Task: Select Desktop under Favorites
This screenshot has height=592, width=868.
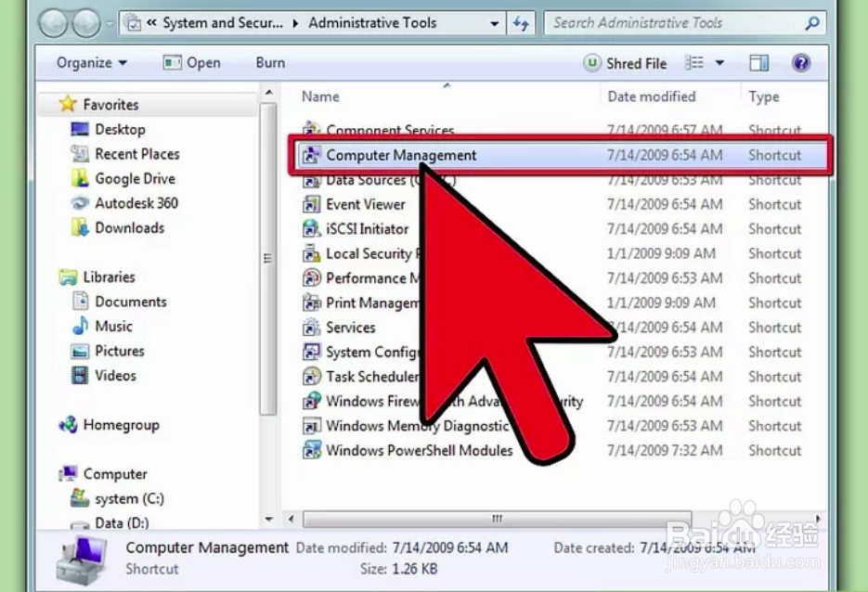Action: pyautogui.click(x=120, y=130)
